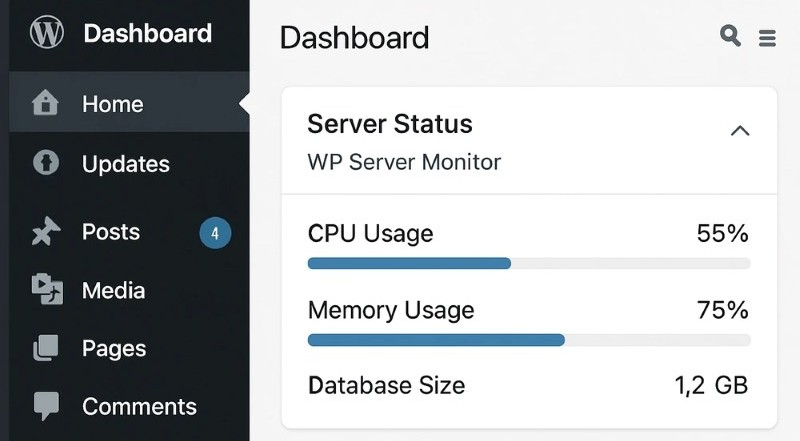Click the WordPress logo icon

46,33
